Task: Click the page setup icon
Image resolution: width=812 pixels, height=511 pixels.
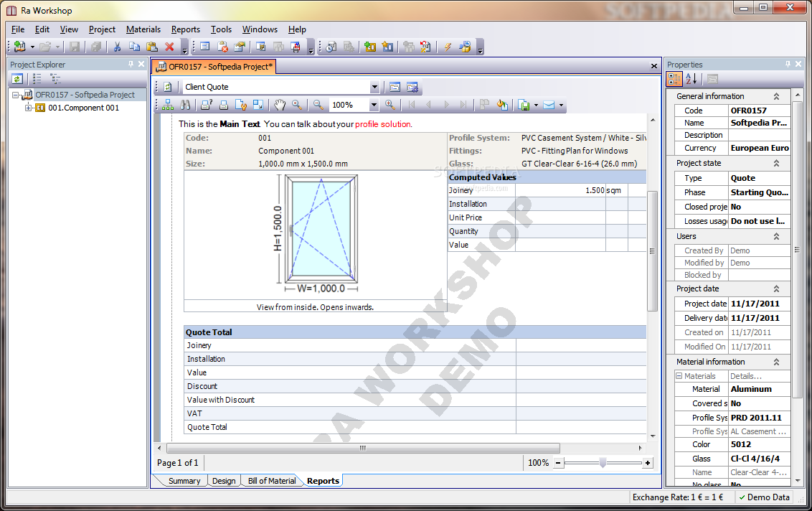Action: (x=241, y=106)
